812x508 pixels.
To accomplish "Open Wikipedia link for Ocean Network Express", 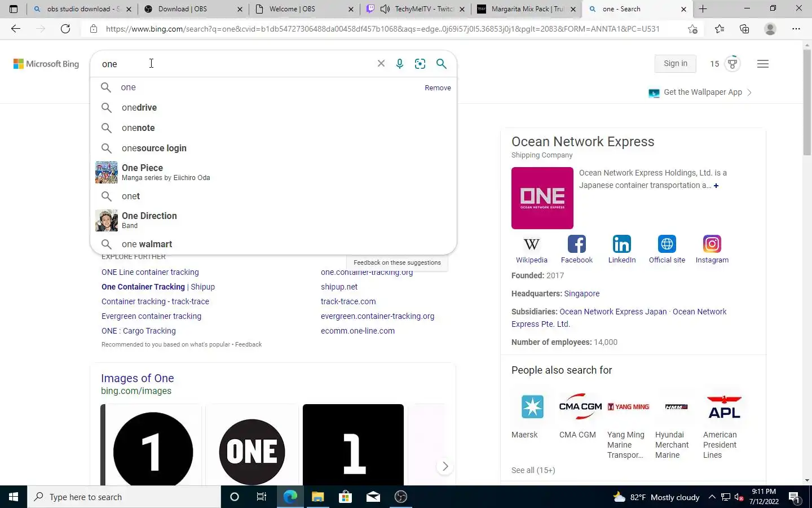I will click(x=531, y=249).
